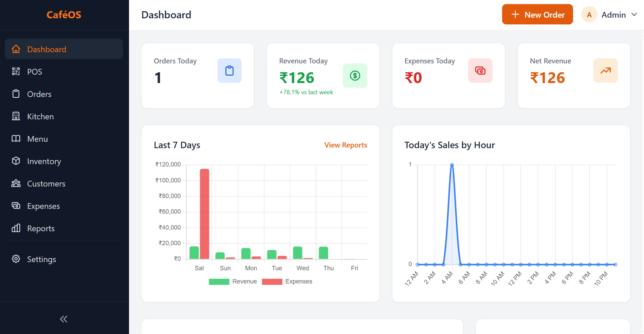The image size is (644, 334).
Task: Click the Kitchen icon in sidebar
Action: click(16, 116)
